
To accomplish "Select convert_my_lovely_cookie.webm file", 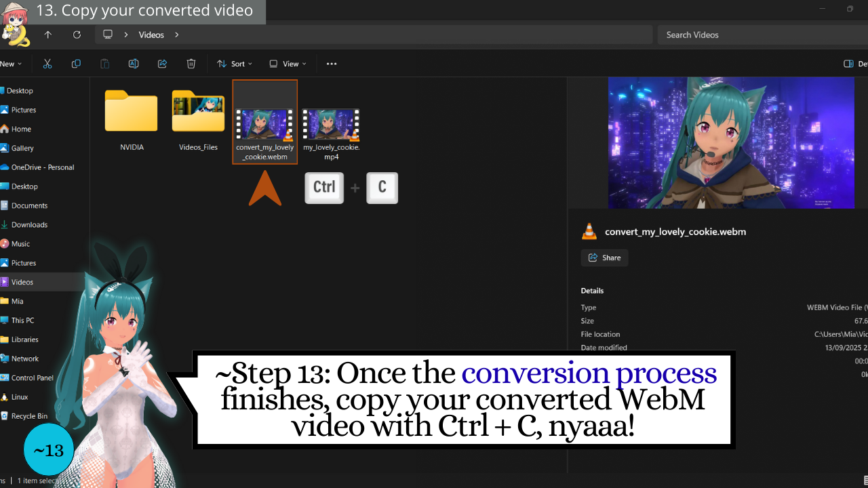I will tap(265, 122).
